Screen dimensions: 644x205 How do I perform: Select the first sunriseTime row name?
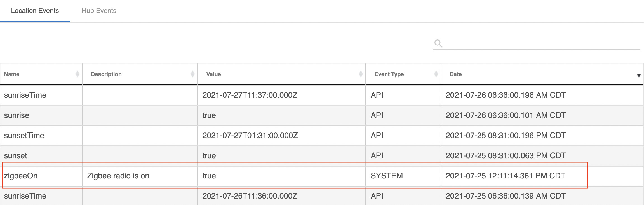(x=25, y=95)
